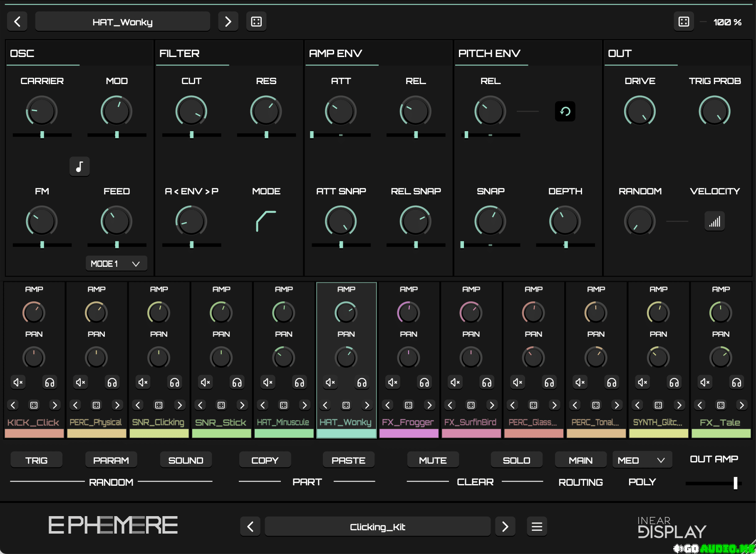Viewport: 756px width, 554px height.
Task: Click the clear MUTE button
Action: 433,460
